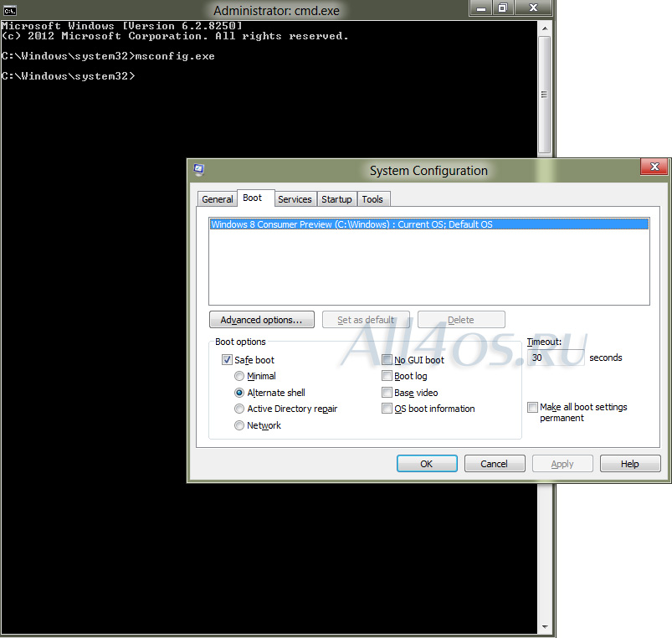The height and width of the screenshot is (638, 672).
Task: Choose Active Directory repair option
Action: click(x=239, y=409)
